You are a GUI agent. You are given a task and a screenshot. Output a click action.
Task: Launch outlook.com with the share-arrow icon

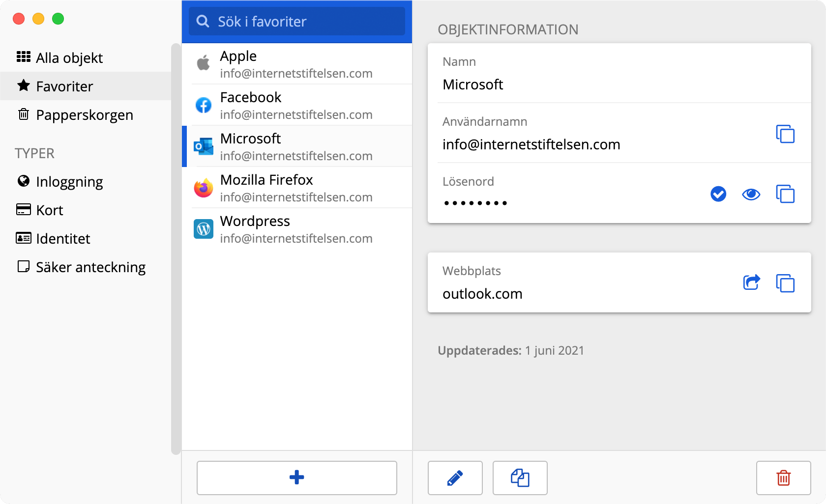[751, 282]
